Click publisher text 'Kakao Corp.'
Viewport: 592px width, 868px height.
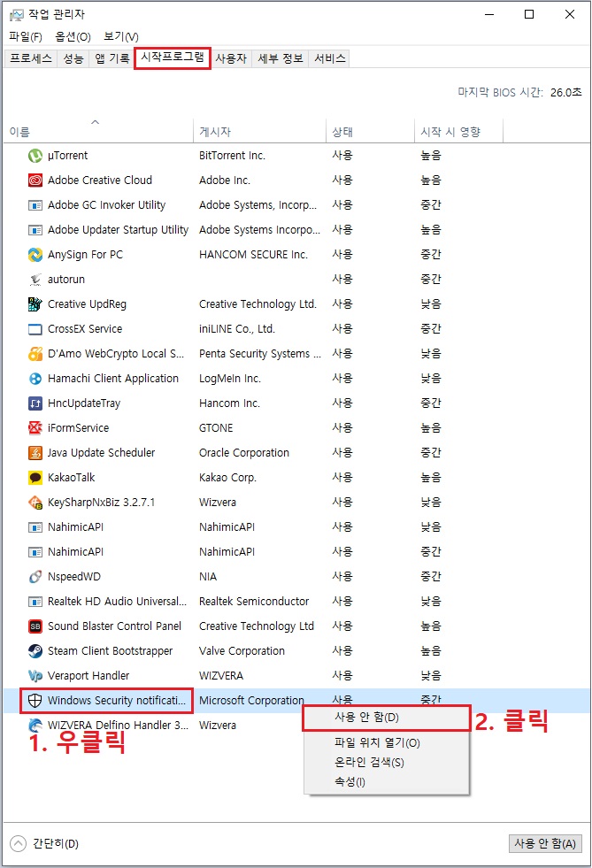227,478
